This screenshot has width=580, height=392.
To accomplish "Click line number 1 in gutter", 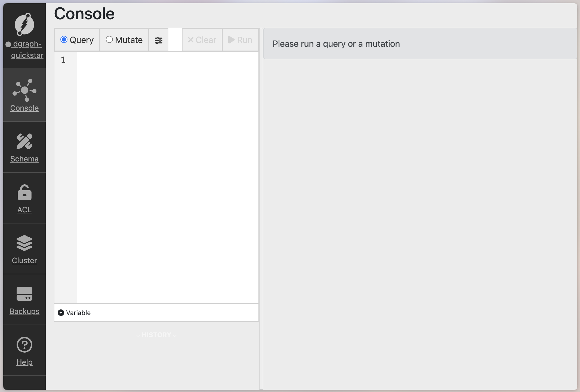I will (x=63, y=60).
